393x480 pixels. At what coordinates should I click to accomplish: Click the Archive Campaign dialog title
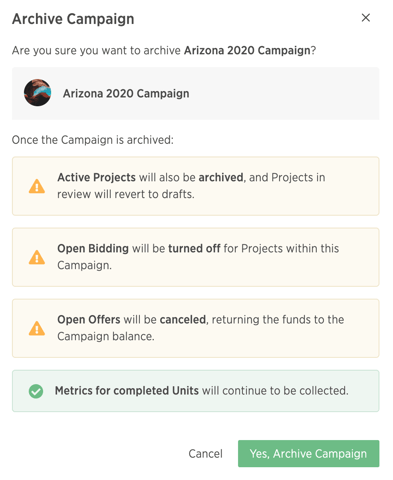(73, 19)
